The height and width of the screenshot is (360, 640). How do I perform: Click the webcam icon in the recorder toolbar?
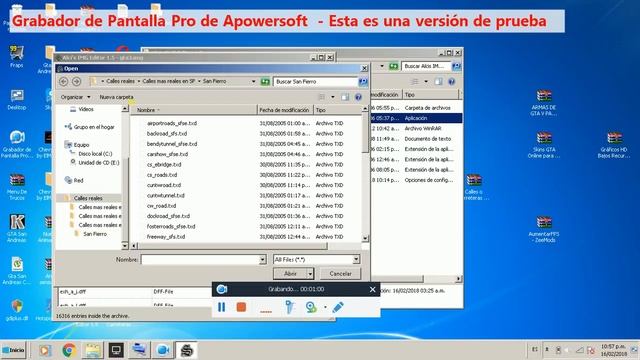311,307
